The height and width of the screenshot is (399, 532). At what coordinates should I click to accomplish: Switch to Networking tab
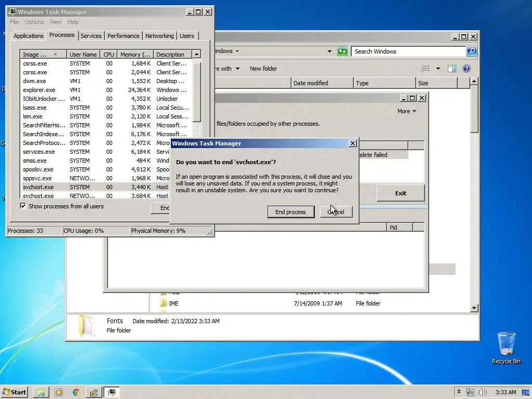coord(159,36)
